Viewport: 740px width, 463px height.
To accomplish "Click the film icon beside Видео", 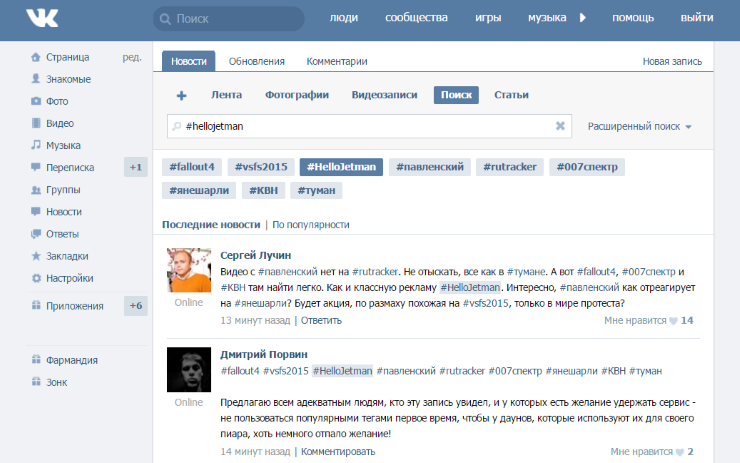I will click(x=36, y=123).
